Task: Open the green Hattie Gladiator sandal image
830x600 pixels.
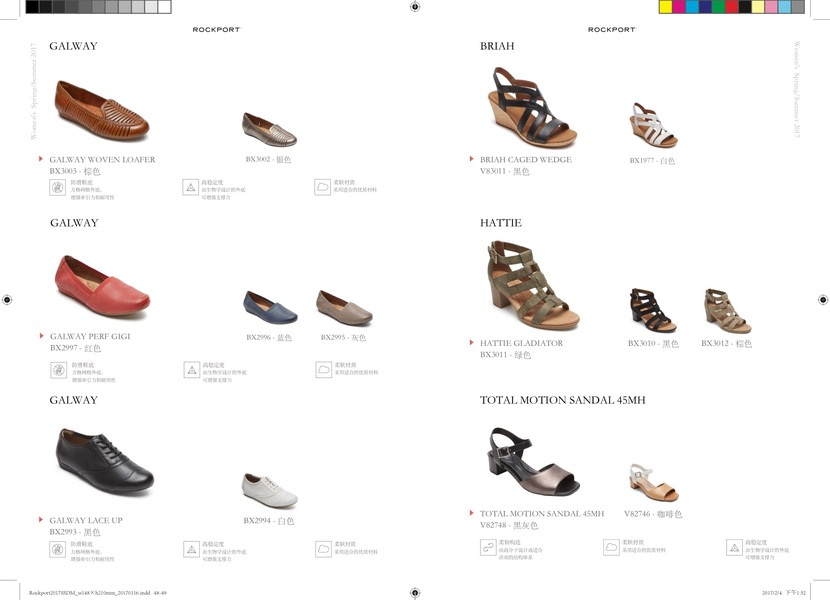Action: pos(533,285)
